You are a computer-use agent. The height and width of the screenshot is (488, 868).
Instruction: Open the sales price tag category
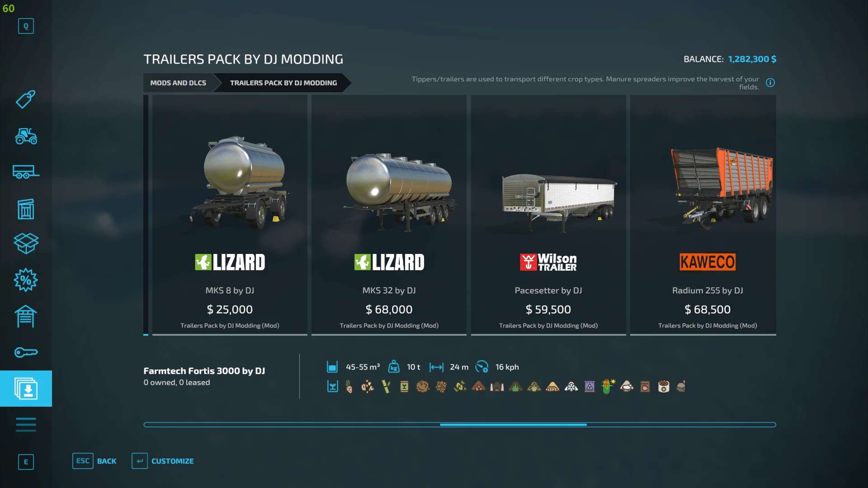(x=26, y=99)
